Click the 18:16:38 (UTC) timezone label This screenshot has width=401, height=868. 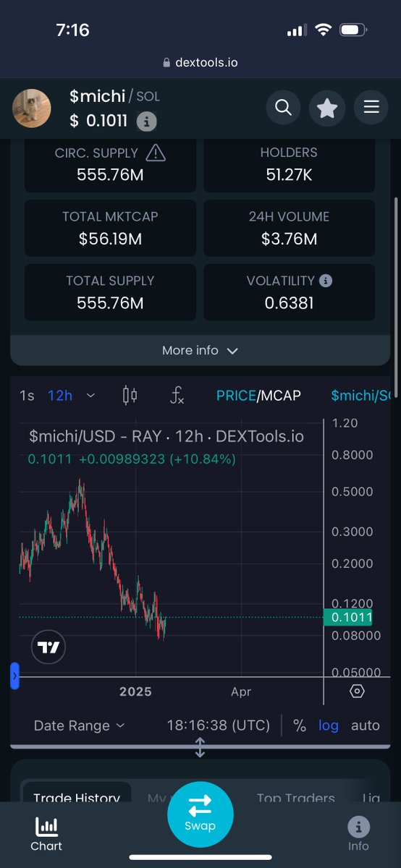pyautogui.click(x=219, y=726)
